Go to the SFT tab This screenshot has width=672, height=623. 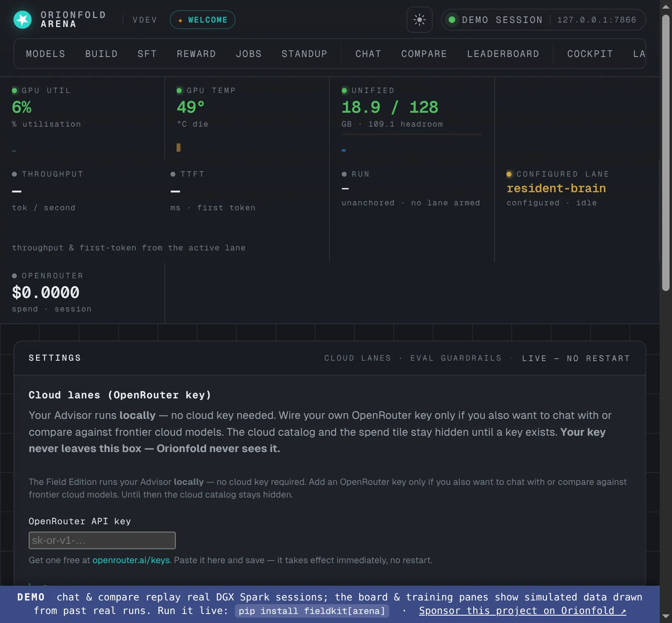tap(147, 54)
